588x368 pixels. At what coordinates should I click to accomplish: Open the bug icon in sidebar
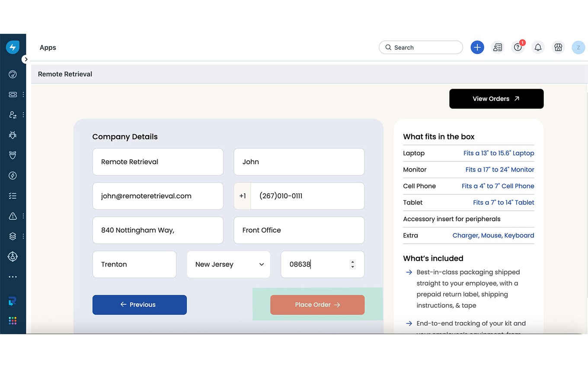13,135
